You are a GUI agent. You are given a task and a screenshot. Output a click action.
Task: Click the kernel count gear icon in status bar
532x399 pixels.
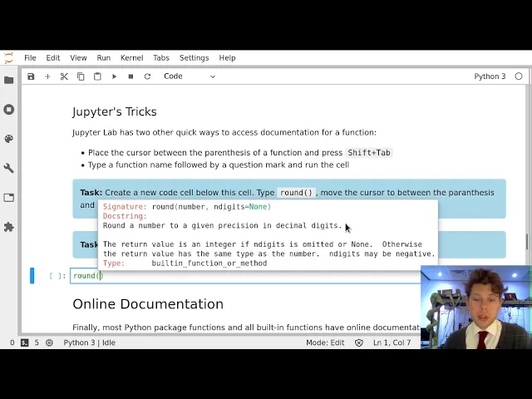(x=49, y=342)
